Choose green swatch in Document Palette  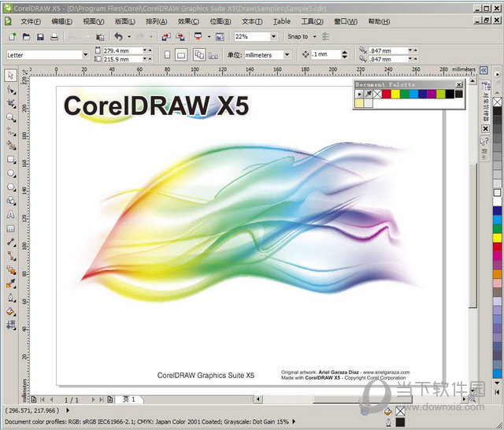pyautogui.click(x=405, y=94)
